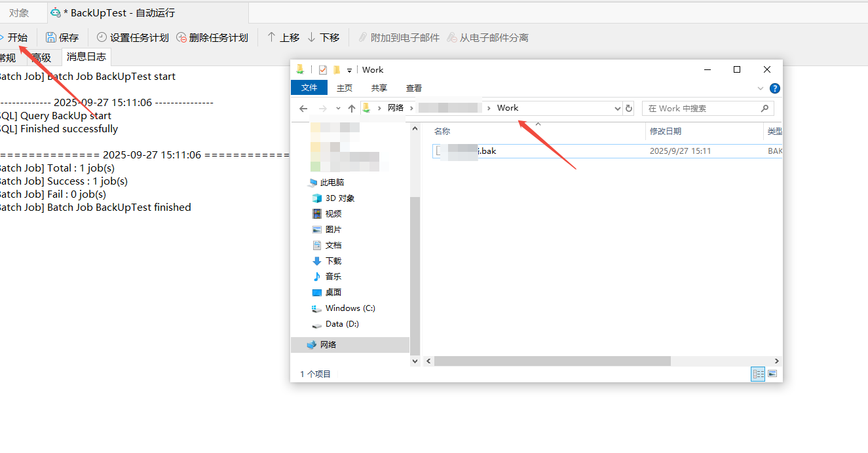
Task: Open the 下载 folder in navigation pane
Action: pos(327,261)
